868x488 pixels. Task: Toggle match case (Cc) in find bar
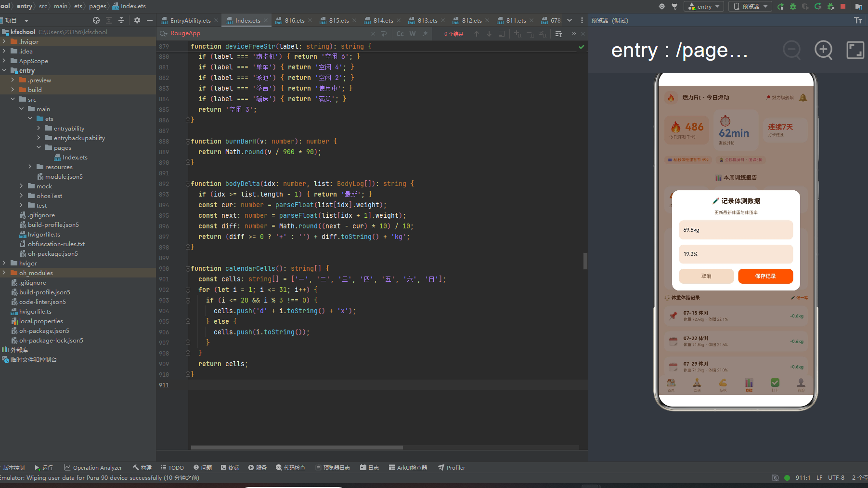(400, 34)
